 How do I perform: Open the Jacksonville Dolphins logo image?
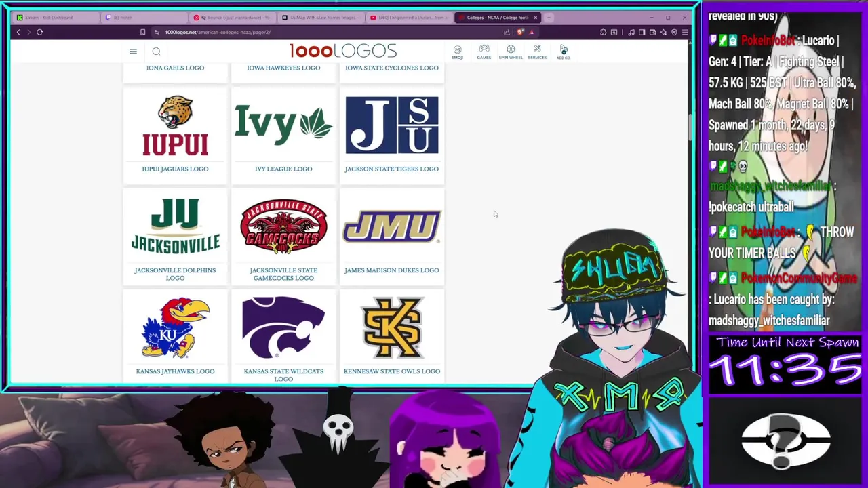pyautogui.click(x=175, y=226)
